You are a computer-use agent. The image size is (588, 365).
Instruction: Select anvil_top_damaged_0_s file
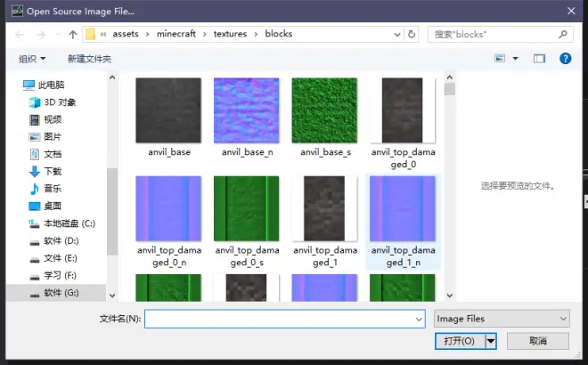coord(247,222)
